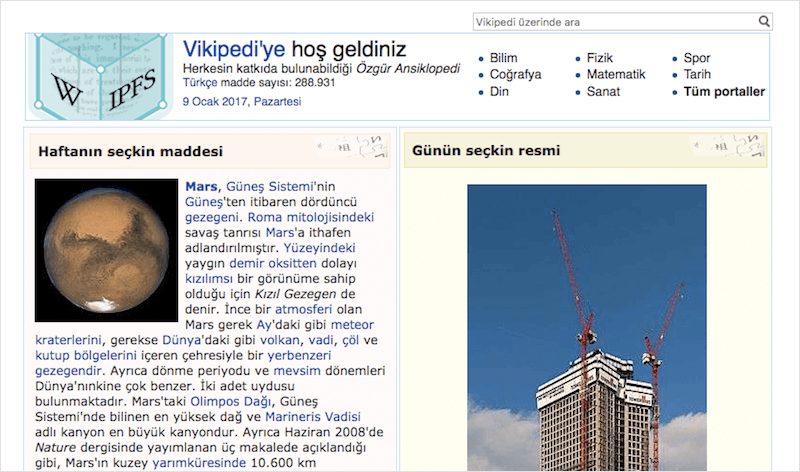Open the Tarih portal
Viewport: 800px width, 472px height.
click(697, 74)
